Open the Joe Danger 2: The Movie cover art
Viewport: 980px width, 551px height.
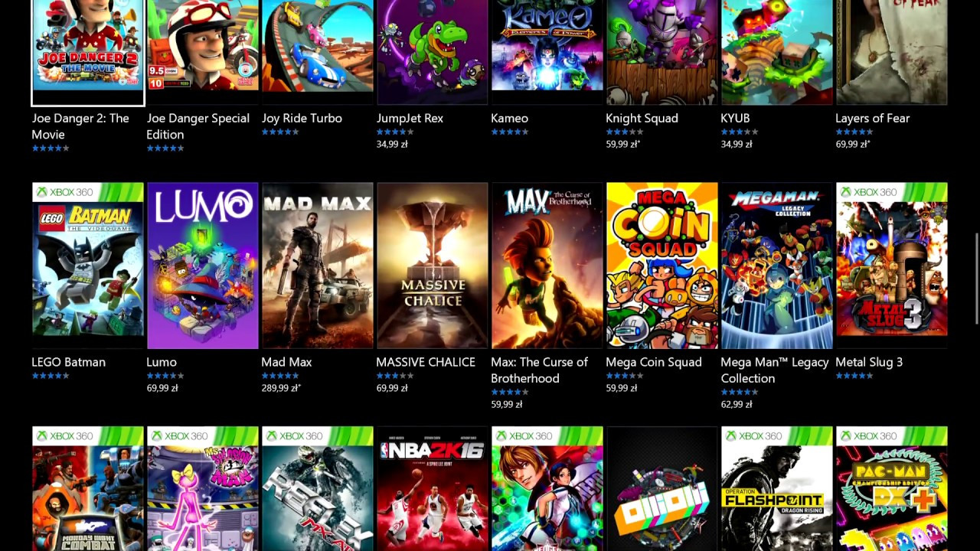click(88, 51)
